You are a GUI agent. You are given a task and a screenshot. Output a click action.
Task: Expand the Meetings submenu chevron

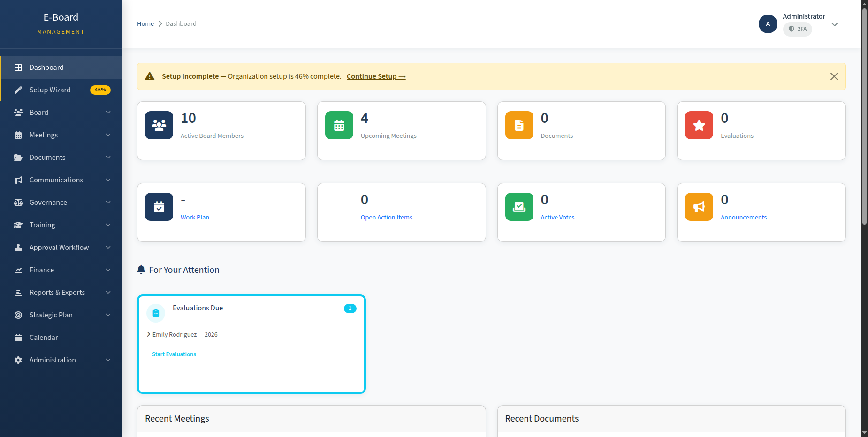[108, 135]
